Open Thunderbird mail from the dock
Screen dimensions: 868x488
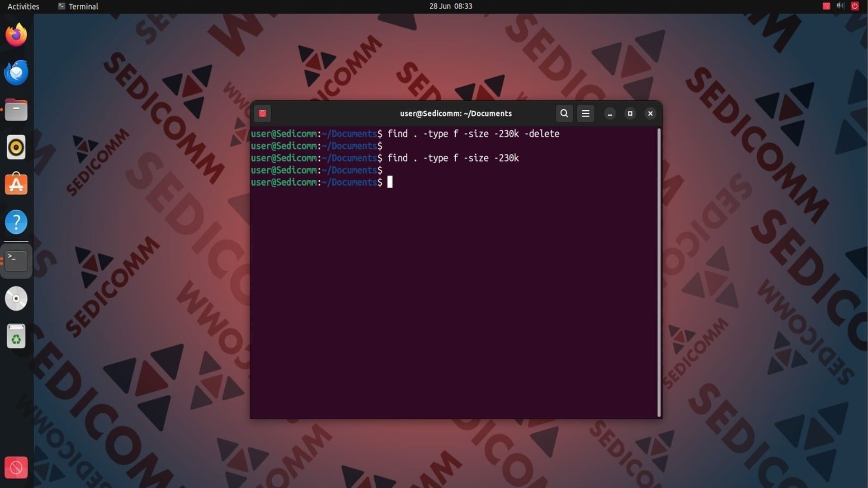pyautogui.click(x=16, y=72)
